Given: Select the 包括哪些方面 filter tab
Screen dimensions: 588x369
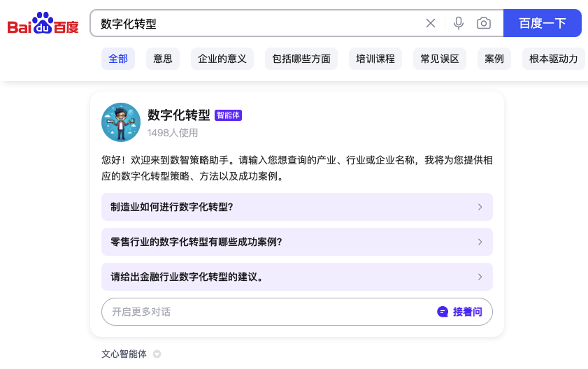Looking at the screenshot, I should tap(301, 59).
